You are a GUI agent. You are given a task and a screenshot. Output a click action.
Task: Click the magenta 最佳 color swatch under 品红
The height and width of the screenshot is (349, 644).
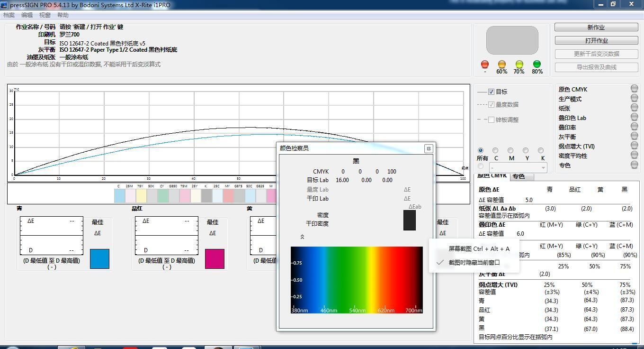[x=215, y=259]
